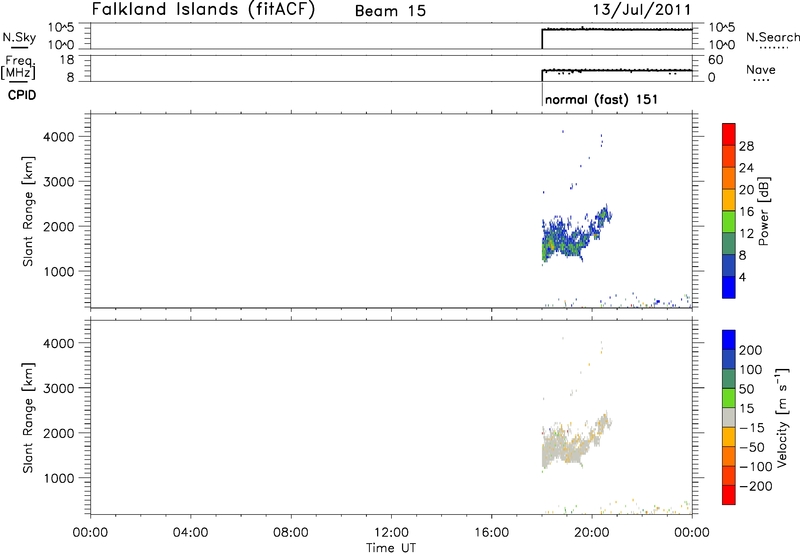Click the 3000 km tick in the velocity panel
This screenshot has height=554, width=800.
pyautogui.click(x=59, y=388)
